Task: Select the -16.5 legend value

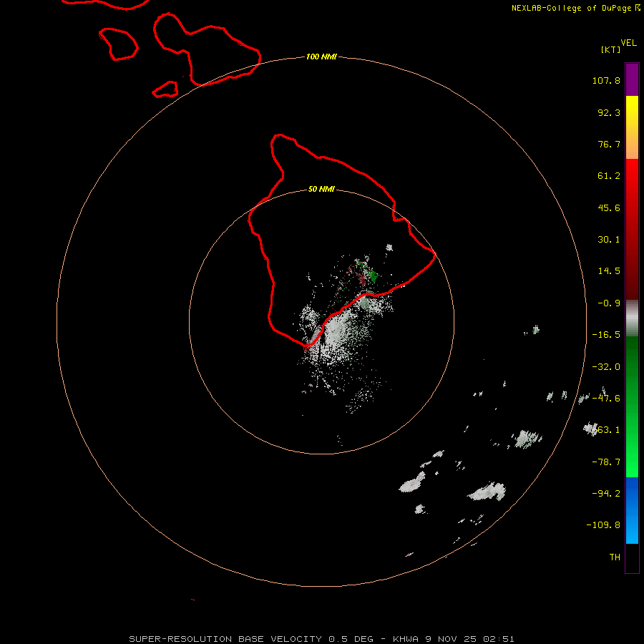Action: pyautogui.click(x=606, y=335)
